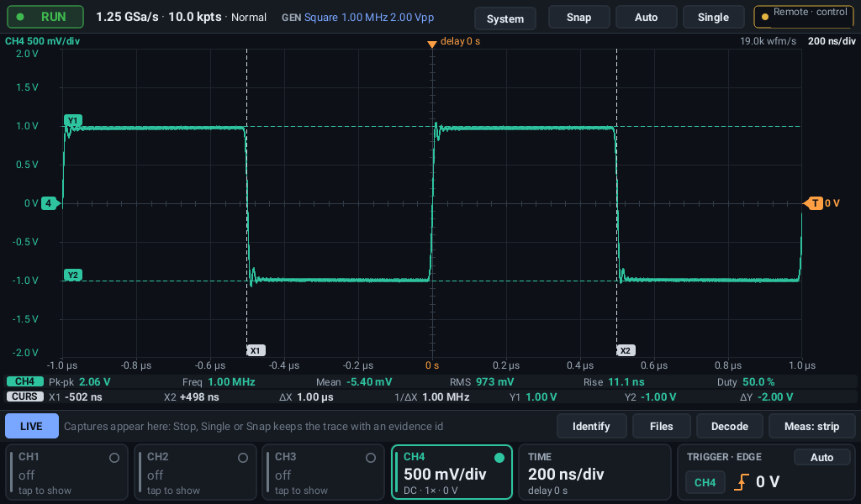Enable channel CH2 radio toggle

(243, 458)
